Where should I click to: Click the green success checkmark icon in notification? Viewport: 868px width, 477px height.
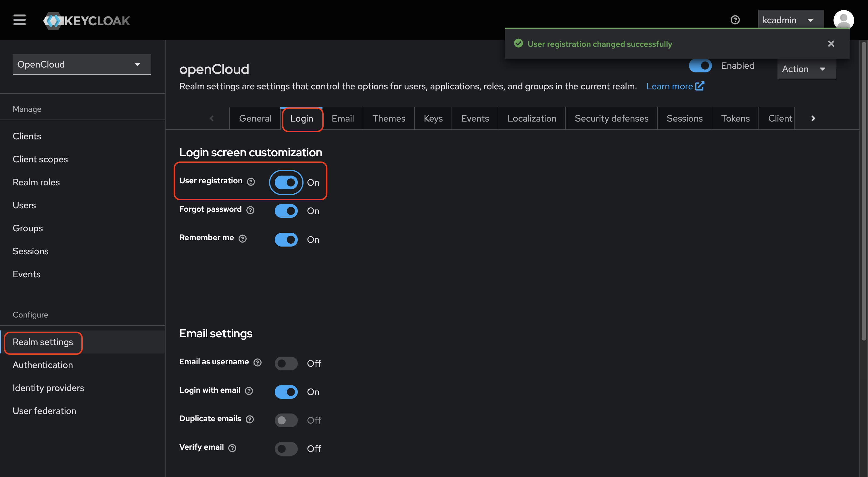coord(518,43)
